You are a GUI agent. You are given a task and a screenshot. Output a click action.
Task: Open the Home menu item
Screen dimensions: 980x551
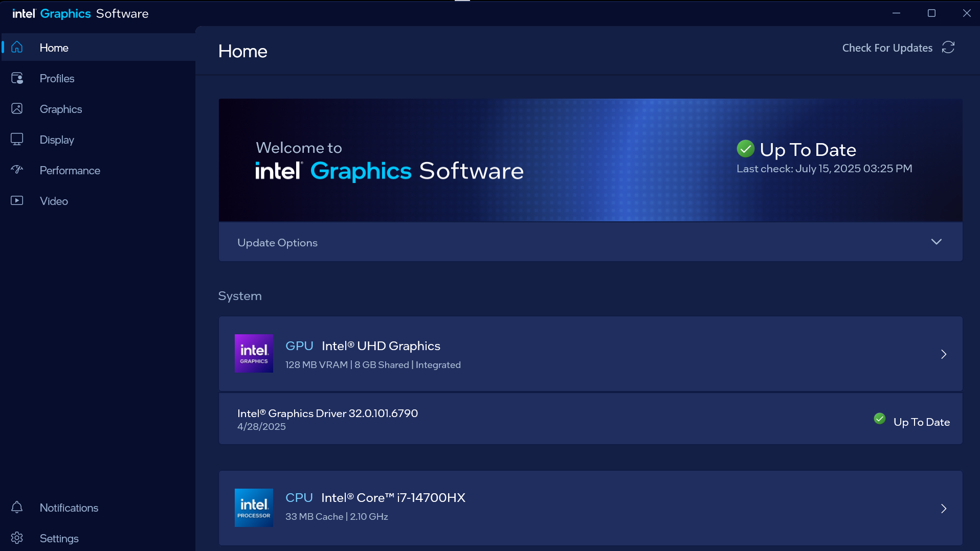pyautogui.click(x=98, y=48)
